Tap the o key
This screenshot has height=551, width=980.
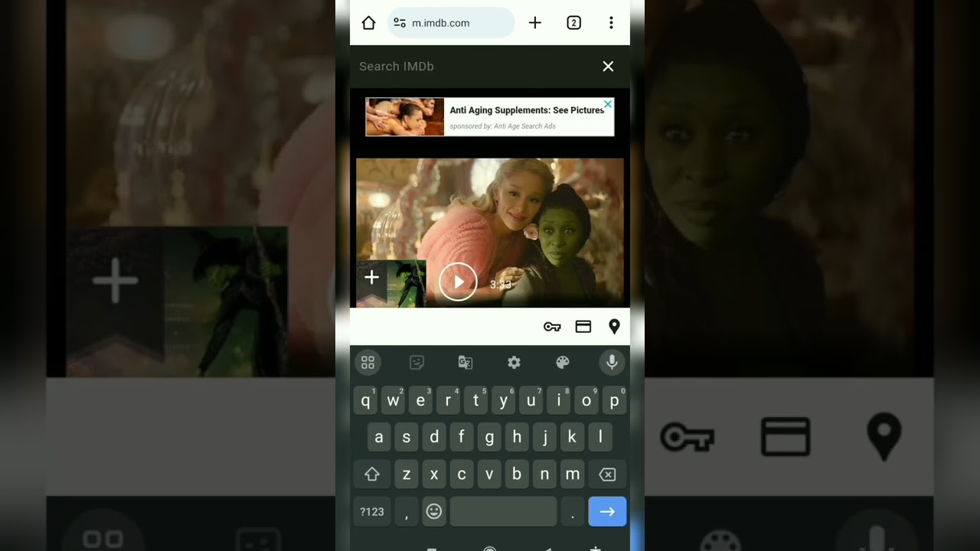(x=586, y=400)
